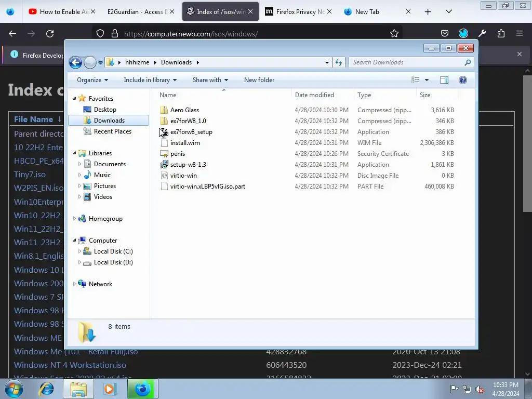Open Firefox extensions puzzle icon
532x399 pixels.
(x=501, y=33)
